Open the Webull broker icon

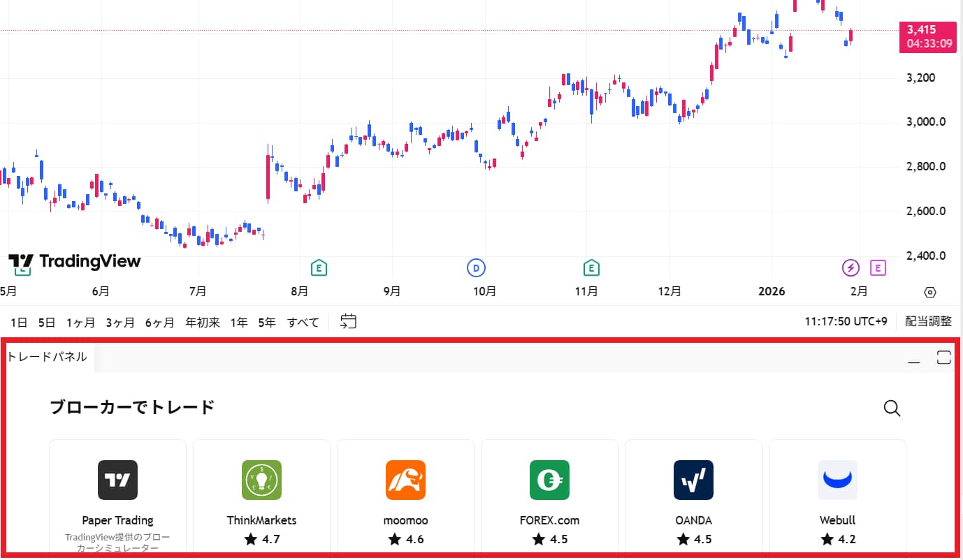(x=837, y=480)
